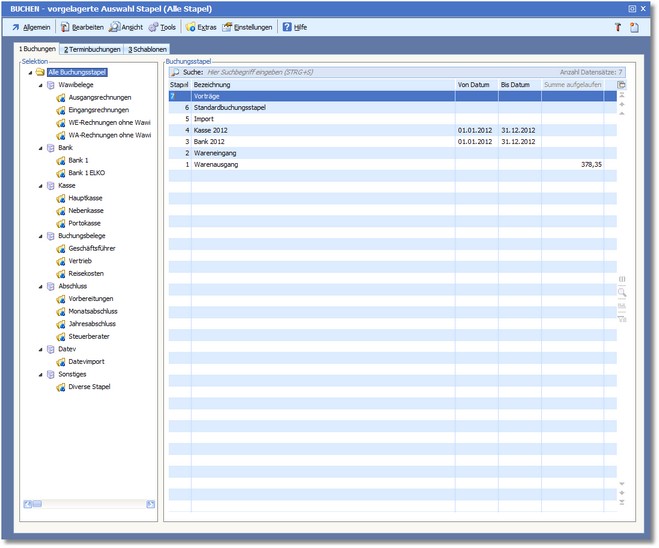The image size is (659, 548).
Task: Click the column chooser icon in table header
Action: click(622, 85)
